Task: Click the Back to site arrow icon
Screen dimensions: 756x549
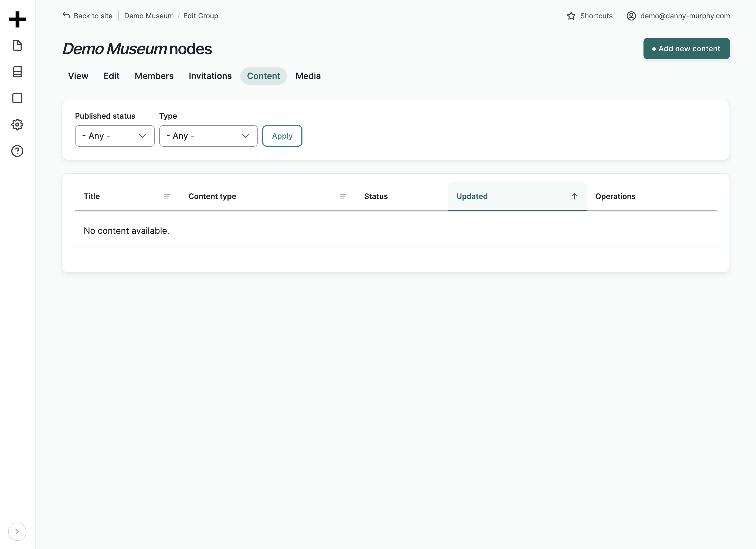Action: [66, 15]
